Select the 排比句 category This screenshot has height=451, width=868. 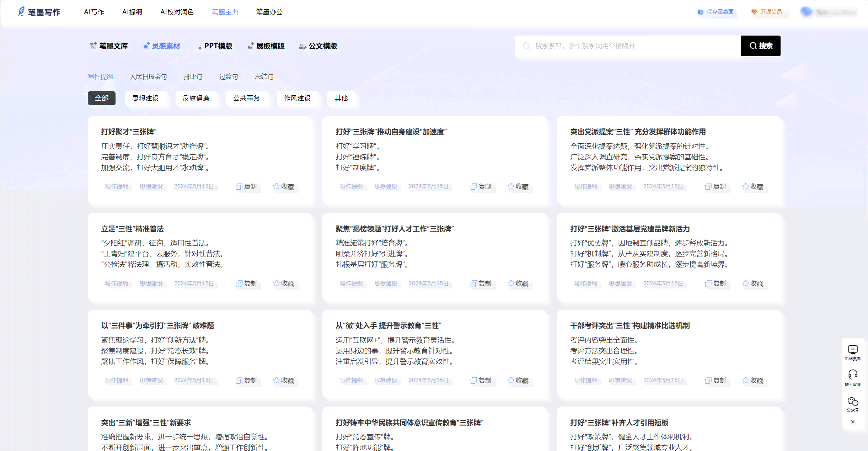[193, 76]
